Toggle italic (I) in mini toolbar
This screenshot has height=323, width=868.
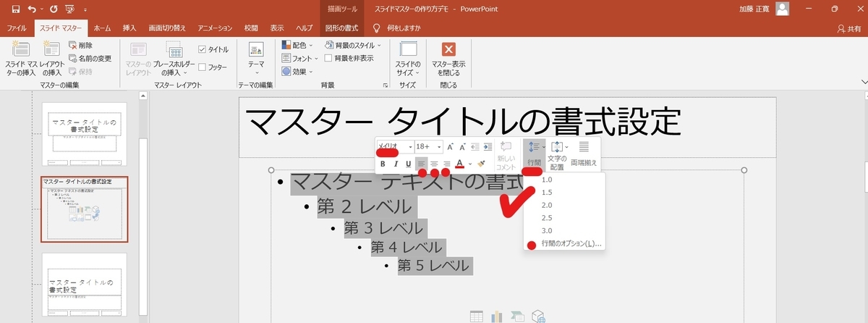(396, 164)
